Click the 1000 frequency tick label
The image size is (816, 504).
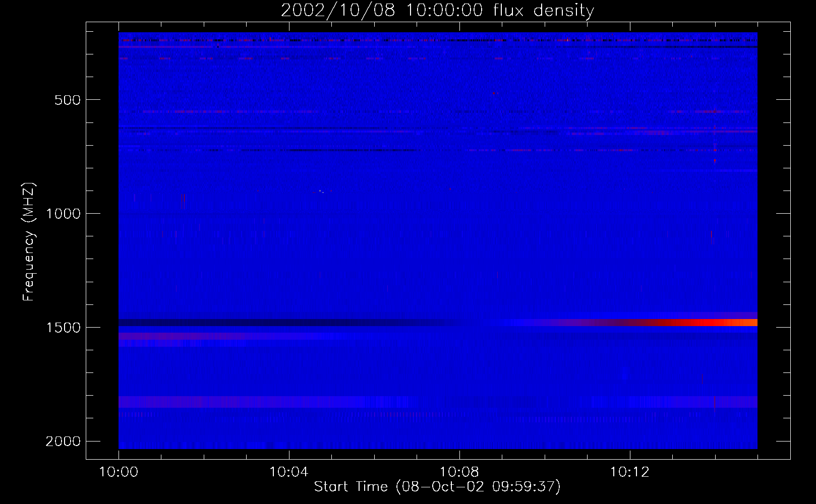[x=63, y=214]
